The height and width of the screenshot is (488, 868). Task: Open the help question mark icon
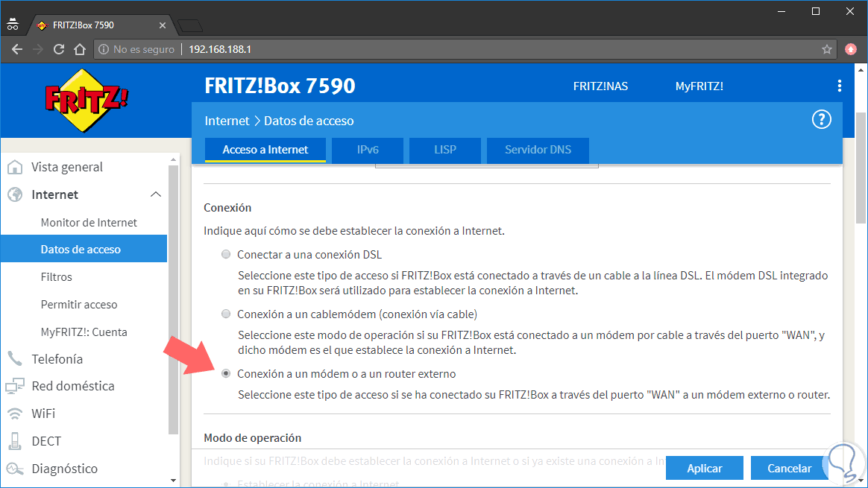tap(822, 119)
